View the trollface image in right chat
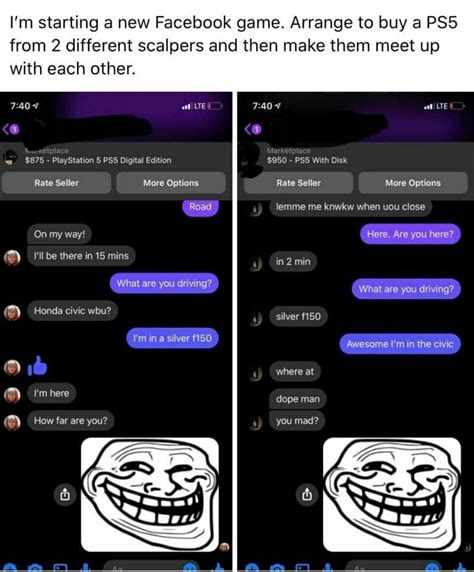The width and height of the screenshot is (474, 572). pos(392,495)
